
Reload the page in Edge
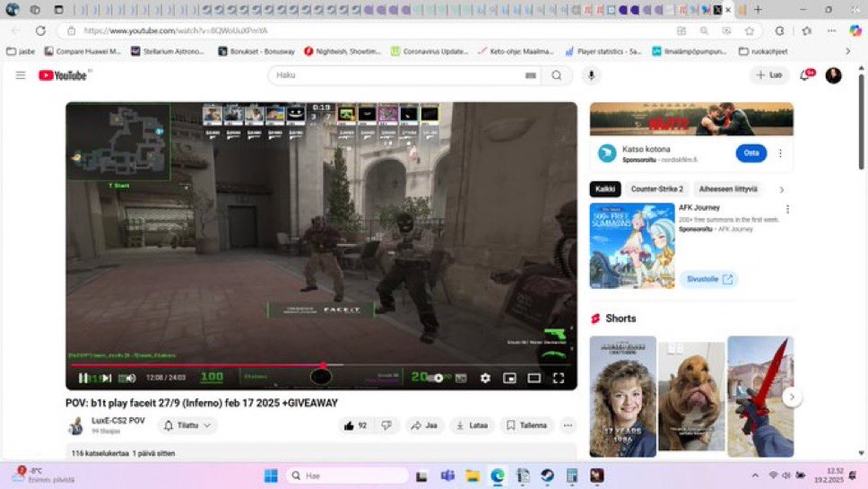40,31
